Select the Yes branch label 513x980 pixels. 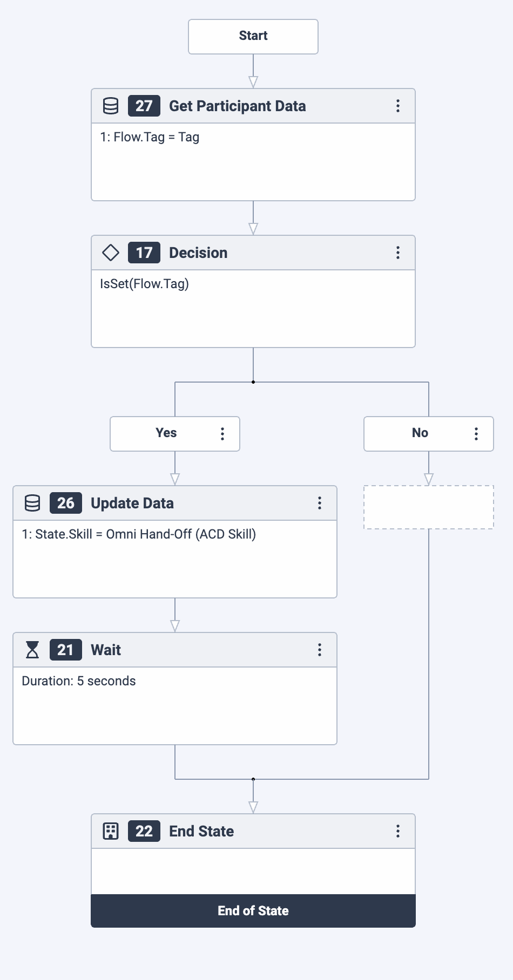click(166, 433)
